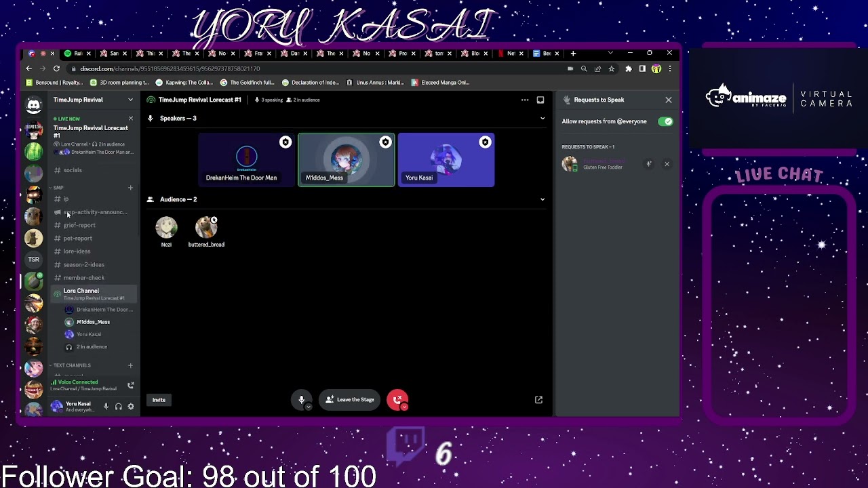Go back in browser history
The height and width of the screenshot is (488, 868).
[28, 68]
